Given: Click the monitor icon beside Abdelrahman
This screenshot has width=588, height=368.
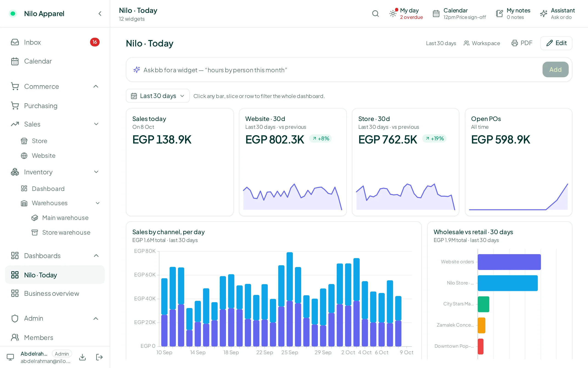Looking at the screenshot, I should point(10,357).
